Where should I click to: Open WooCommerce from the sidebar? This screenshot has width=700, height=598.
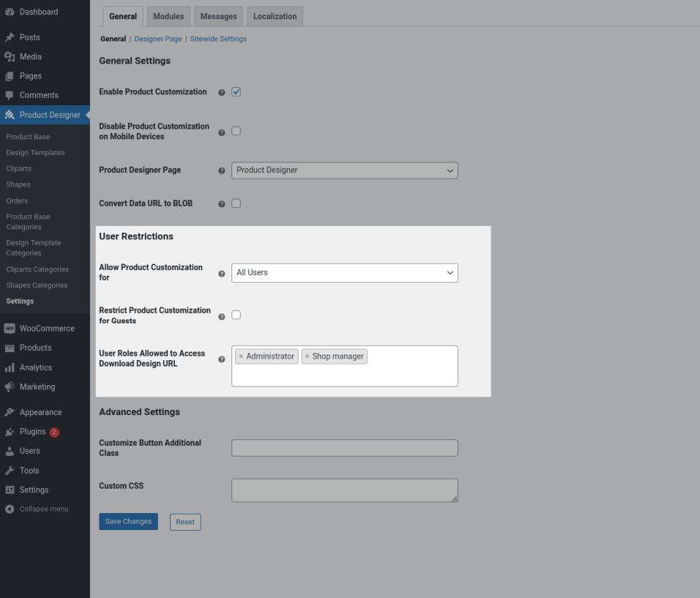pyautogui.click(x=46, y=329)
